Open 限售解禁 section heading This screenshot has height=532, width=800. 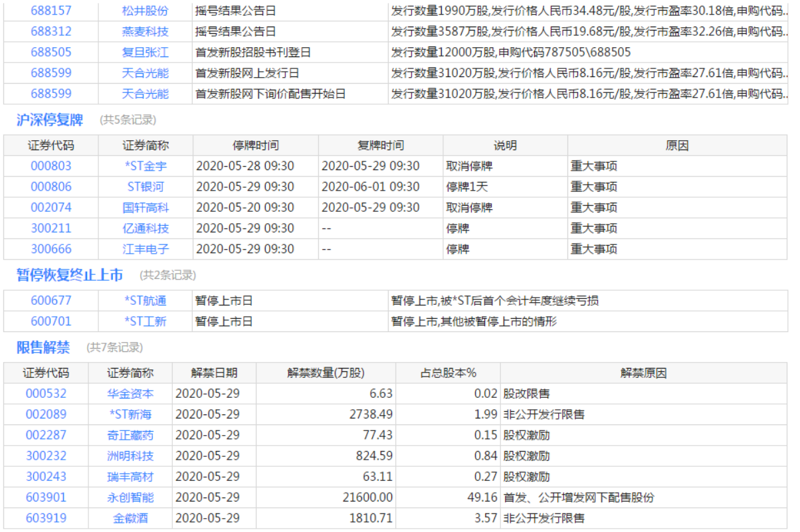(x=43, y=347)
